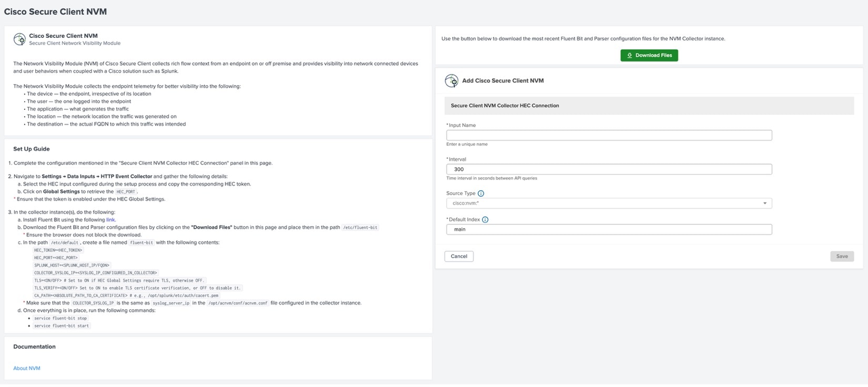Viewport: 868px width, 387px height.
Task: Click the logo icon beside Add Cisco Secure Client NVM
Action: click(451, 81)
